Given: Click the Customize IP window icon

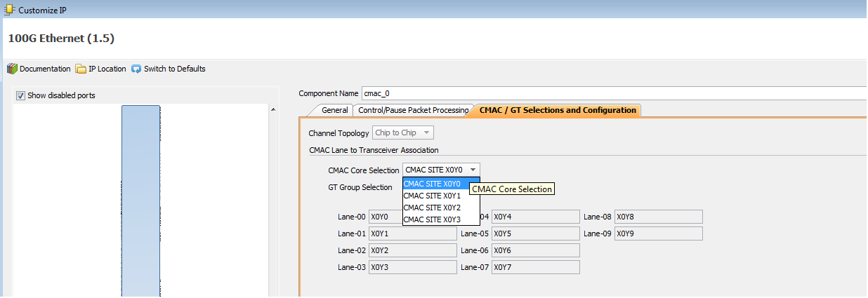Looking at the screenshot, I should (x=10, y=11).
